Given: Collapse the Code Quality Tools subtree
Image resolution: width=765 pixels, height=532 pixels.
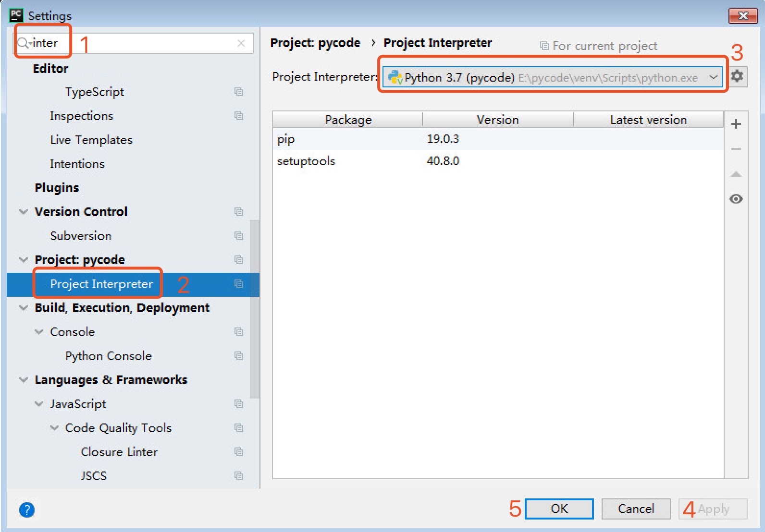Looking at the screenshot, I should pyautogui.click(x=54, y=428).
